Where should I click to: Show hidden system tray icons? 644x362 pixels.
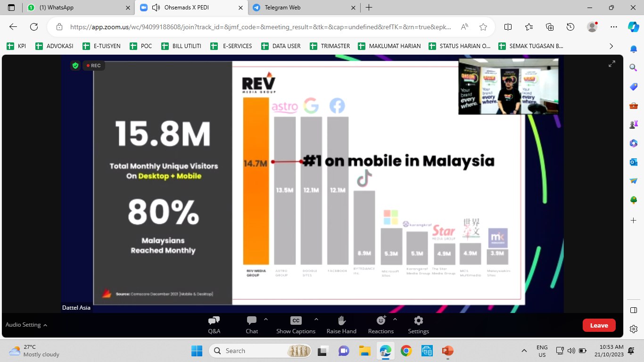click(x=524, y=351)
